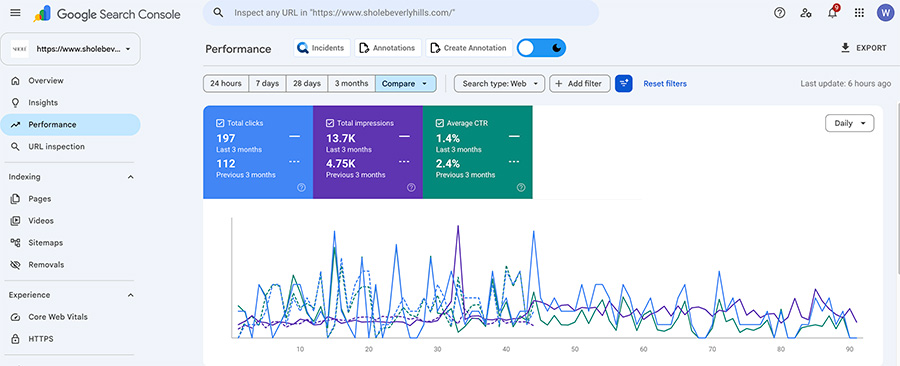Viewport: 900px width, 366px height.
Task: Click the Reset filters link
Action: (665, 84)
